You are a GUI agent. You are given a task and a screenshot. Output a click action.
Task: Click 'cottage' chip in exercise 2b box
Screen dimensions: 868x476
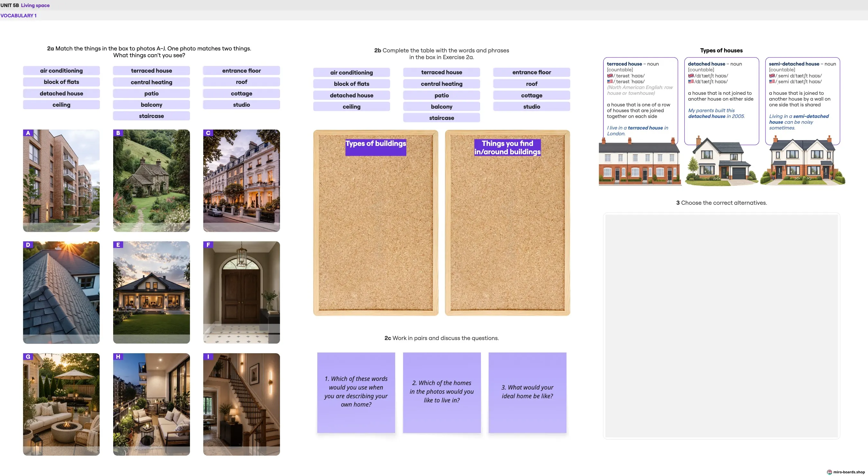pyautogui.click(x=531, y=95)
